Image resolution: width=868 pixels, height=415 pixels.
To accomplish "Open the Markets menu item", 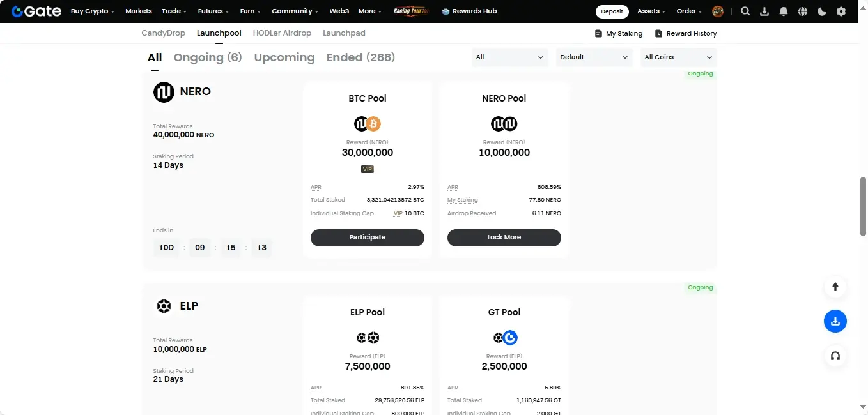I will pyautogui.click(x=139, y=11).
